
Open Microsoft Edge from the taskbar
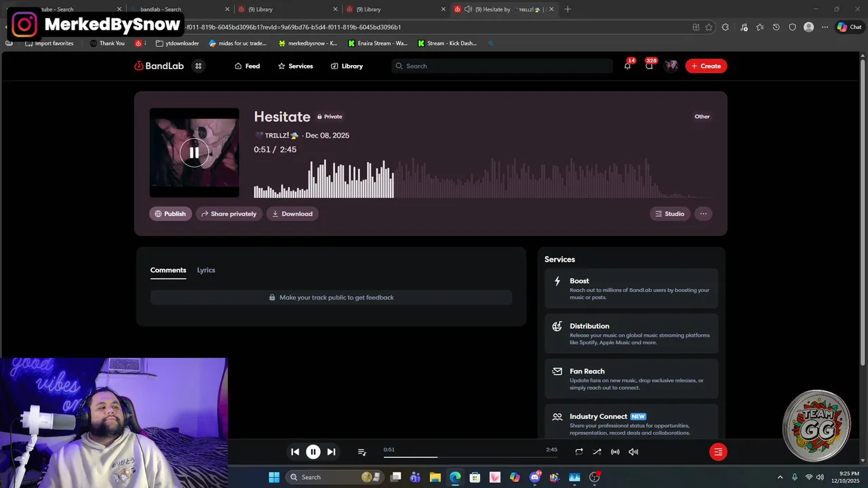coord(455,477)
